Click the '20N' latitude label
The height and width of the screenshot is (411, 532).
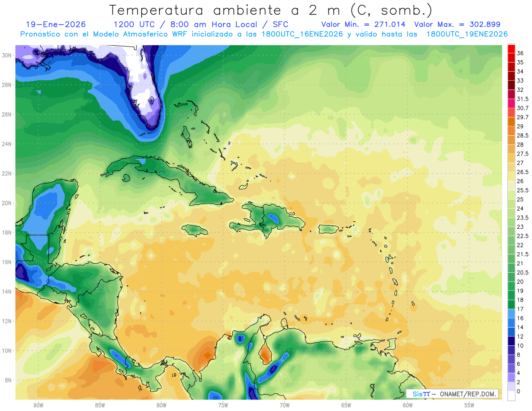pos(8,203)
